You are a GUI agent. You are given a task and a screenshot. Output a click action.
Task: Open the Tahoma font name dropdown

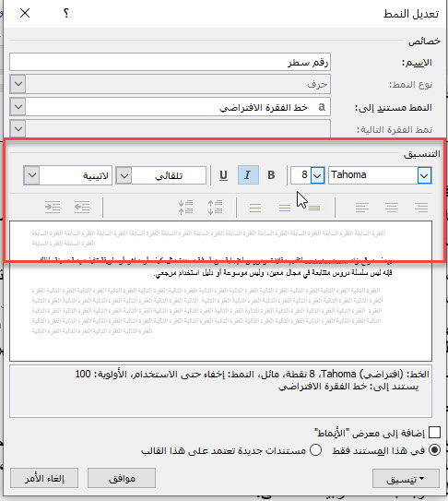[424, 175]
